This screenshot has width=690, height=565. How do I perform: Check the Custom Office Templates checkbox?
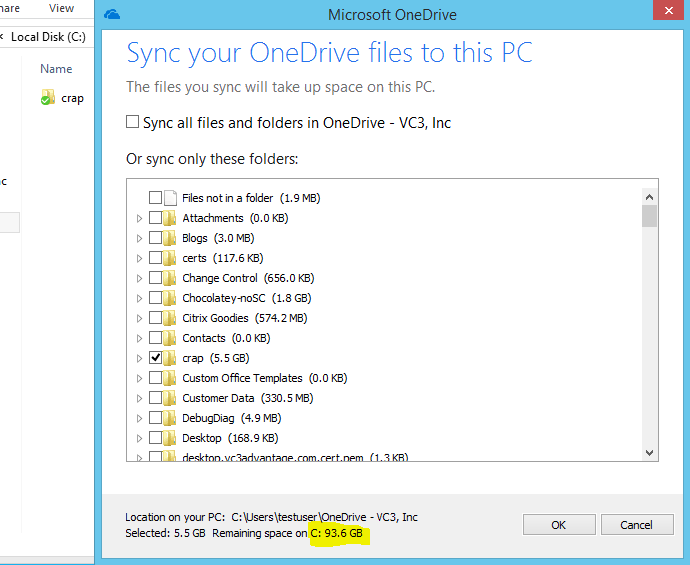click(155, 378)
